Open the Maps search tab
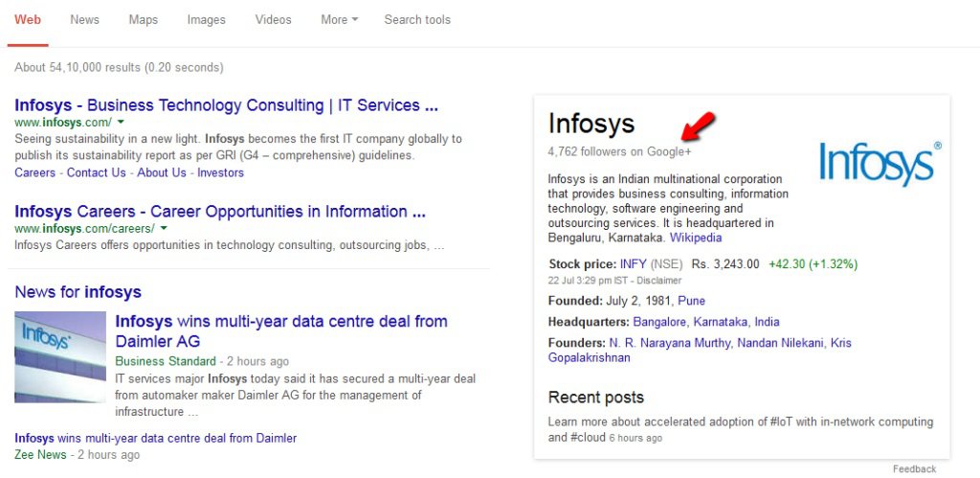980x478 pixels. [144, 20]
